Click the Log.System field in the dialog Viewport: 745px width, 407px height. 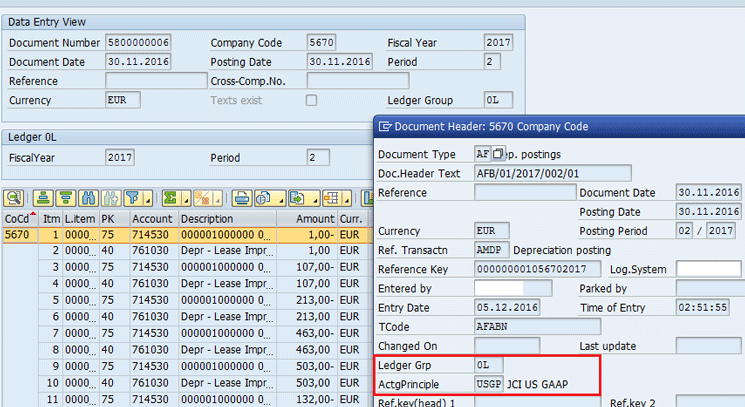708,268
